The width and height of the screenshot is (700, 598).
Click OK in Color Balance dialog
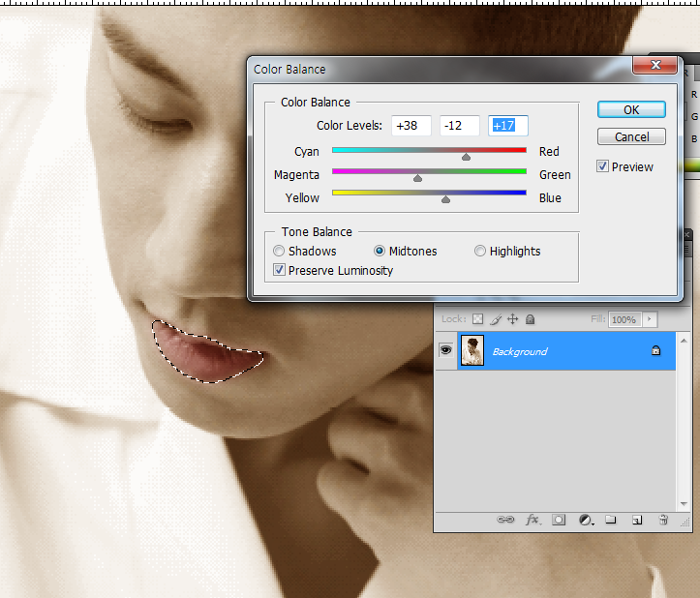point(631,109)
